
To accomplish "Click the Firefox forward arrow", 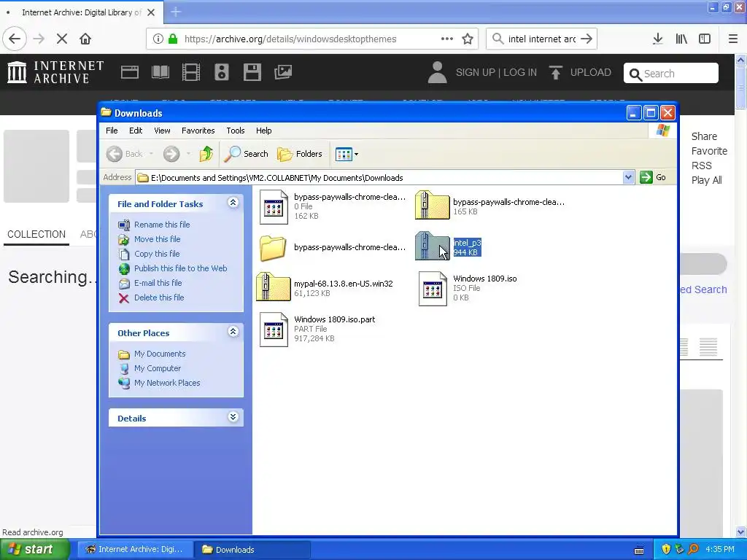I will coord(39,39).
